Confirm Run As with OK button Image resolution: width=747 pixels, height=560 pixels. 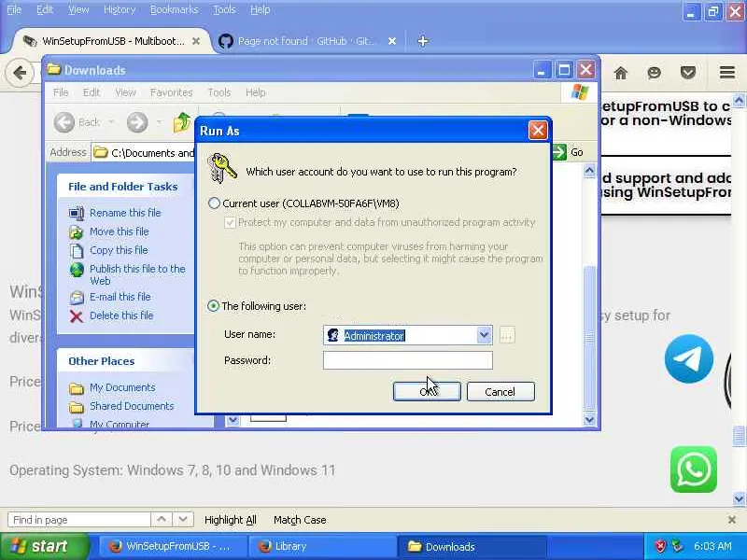pos(427,391)
